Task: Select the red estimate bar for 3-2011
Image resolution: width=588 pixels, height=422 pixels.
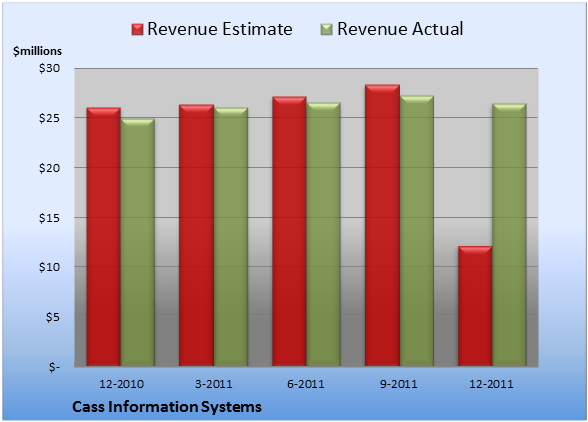Action: [196, 235]
